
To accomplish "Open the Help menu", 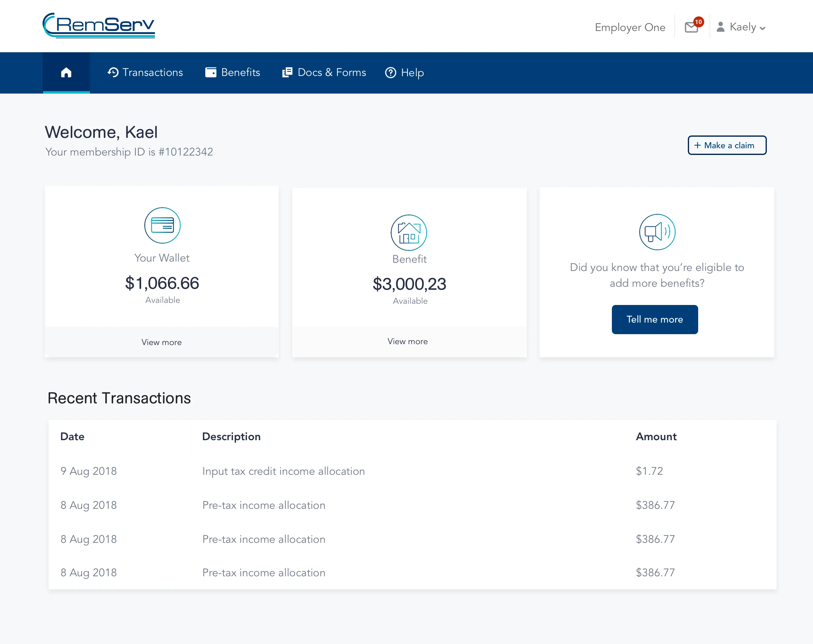I will click(404, 73).
